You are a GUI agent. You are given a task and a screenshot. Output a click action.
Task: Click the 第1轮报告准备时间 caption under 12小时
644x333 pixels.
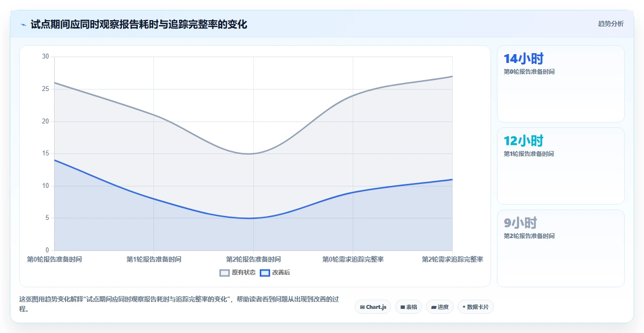pos(529,154)
